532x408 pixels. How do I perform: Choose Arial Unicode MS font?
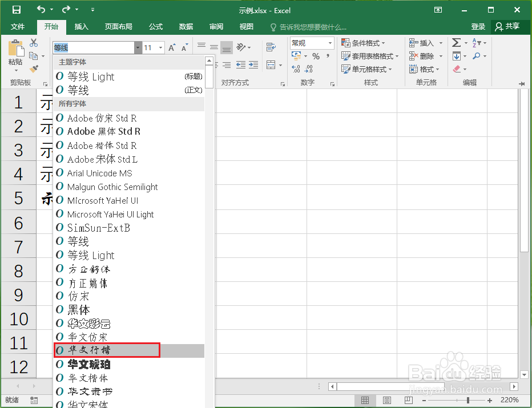(130, 173)
